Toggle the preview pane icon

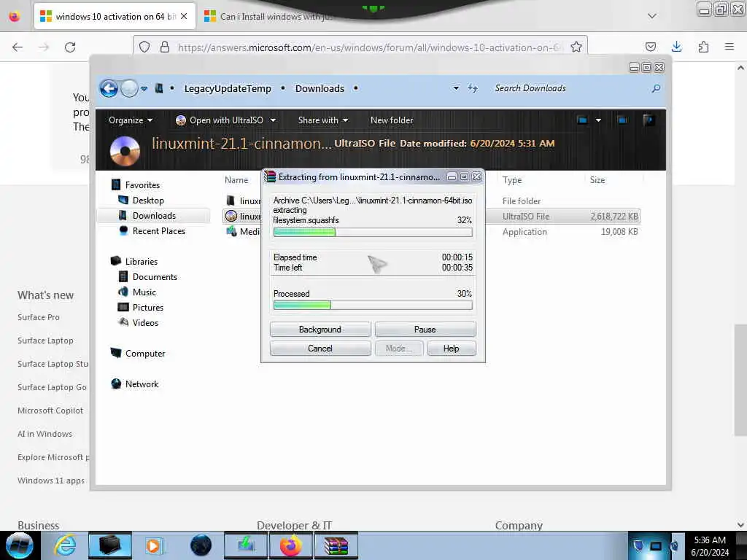point(622,120)
